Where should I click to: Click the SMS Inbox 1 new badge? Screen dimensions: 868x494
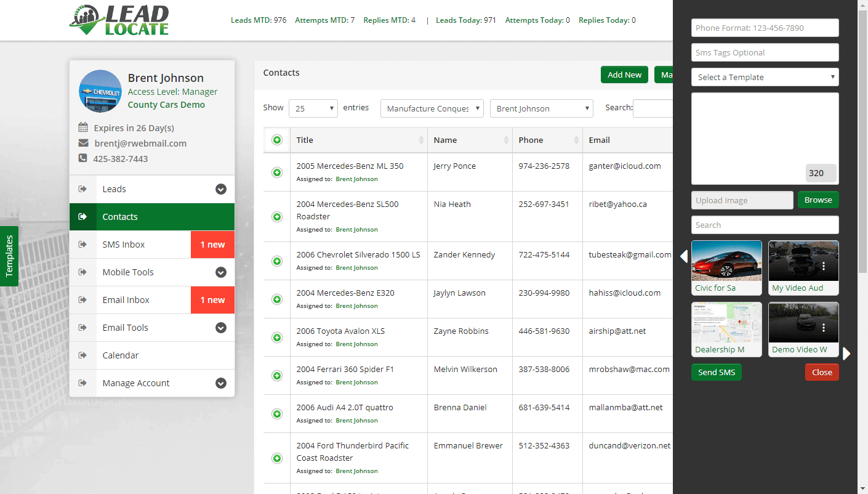[212, 245]
